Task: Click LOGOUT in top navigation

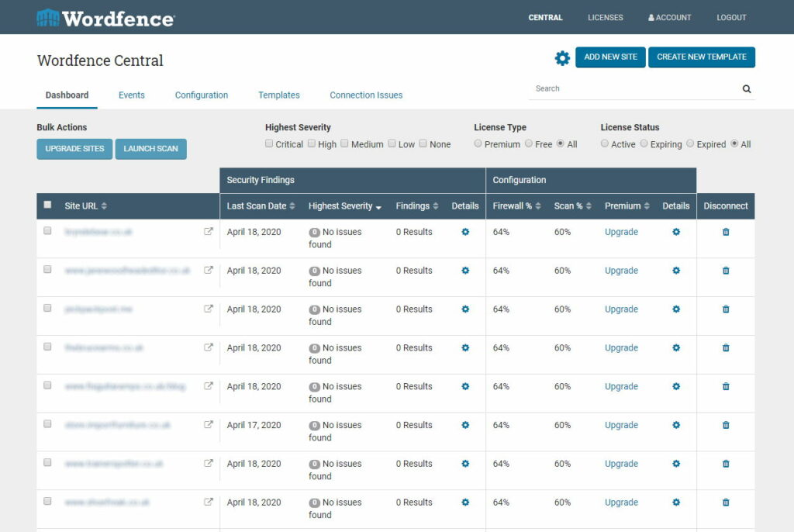Action: pyautogui.click(x=731, y=17)
